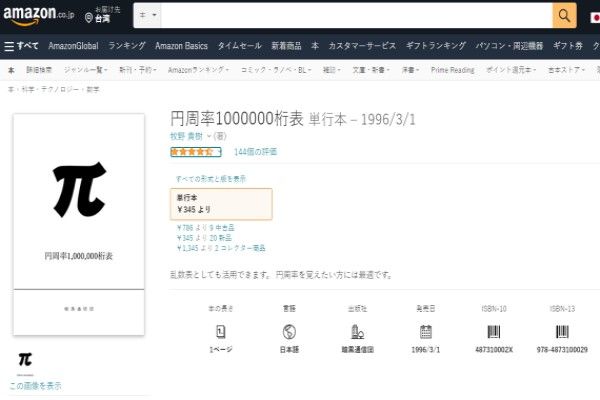Viewport: 600px width, 400px height.
Task: Click the publisher building icon
Action: tap(357, 331)
